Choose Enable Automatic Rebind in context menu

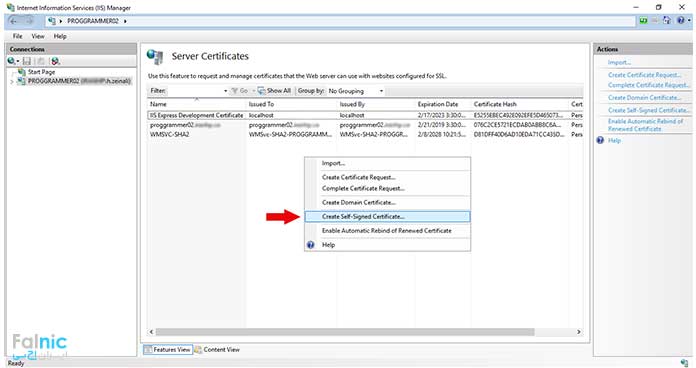[x=387, y=231]
